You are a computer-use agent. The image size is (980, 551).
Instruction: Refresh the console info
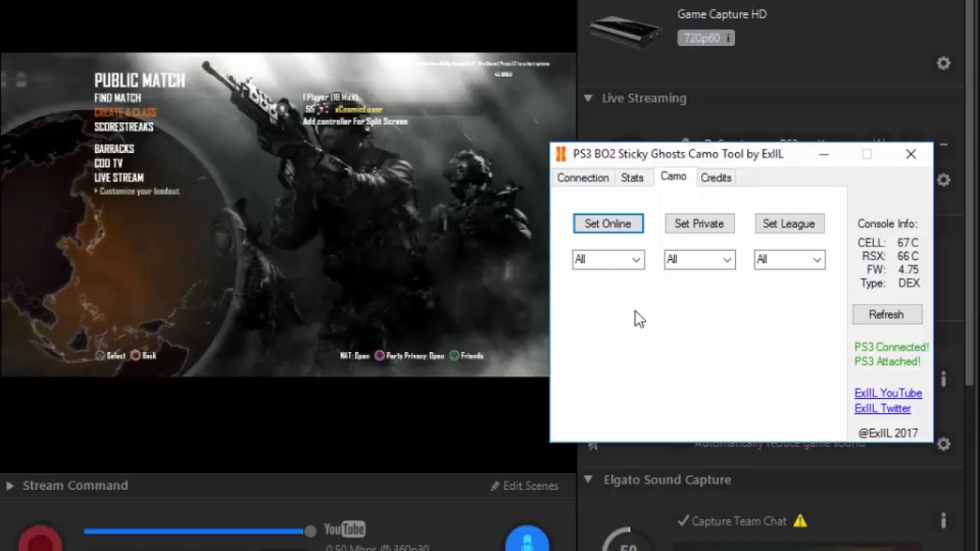887,315
